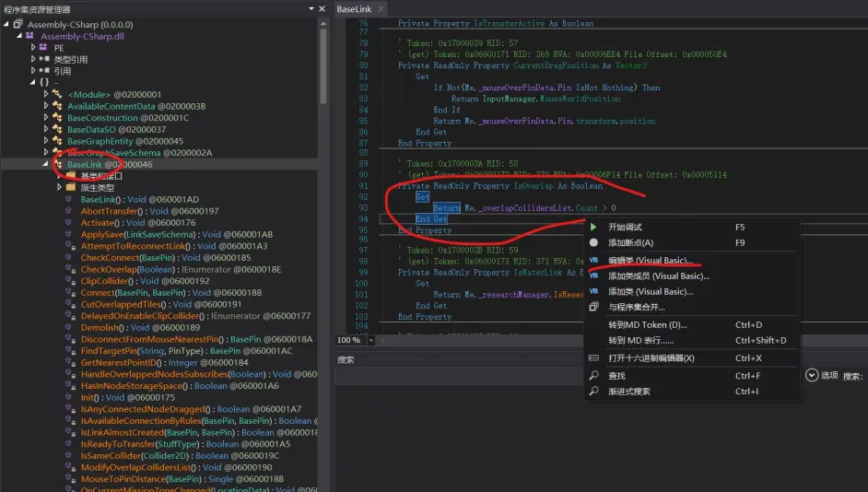Close the BaseLink tab
The width and height of the screenshot is (868, 492).
381,9
